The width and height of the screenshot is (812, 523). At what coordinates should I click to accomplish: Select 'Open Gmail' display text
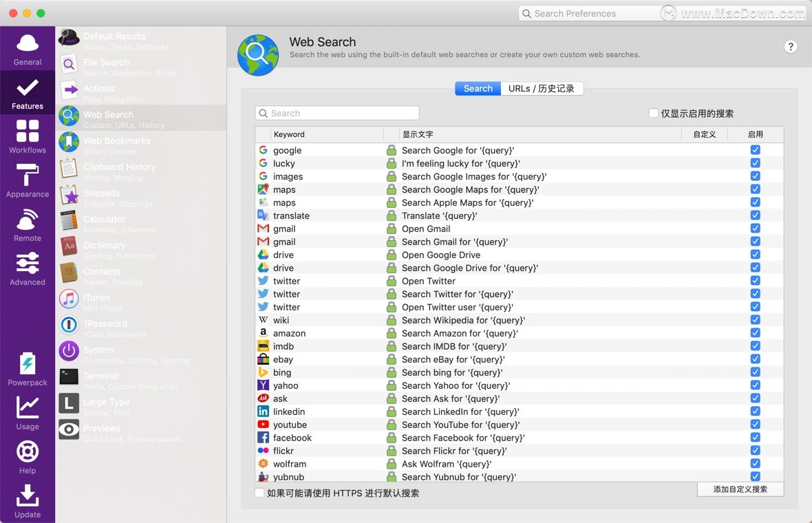(426, 229)
